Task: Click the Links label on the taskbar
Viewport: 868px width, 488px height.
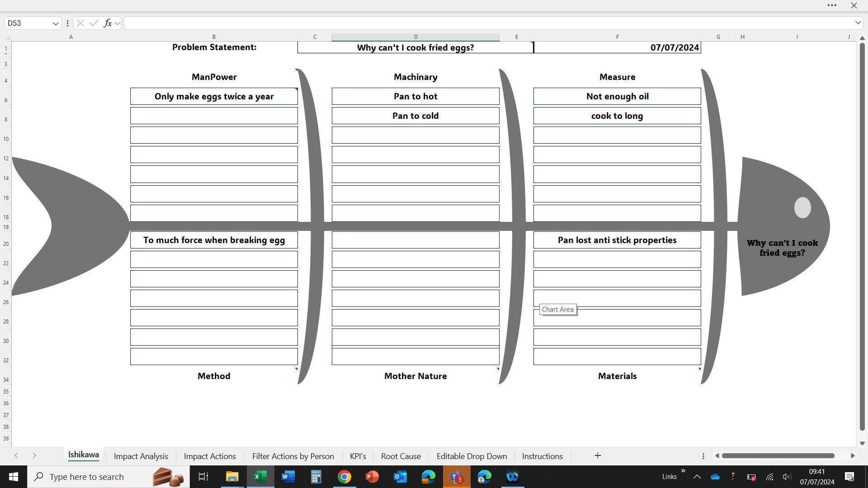Action: (669, 476)
